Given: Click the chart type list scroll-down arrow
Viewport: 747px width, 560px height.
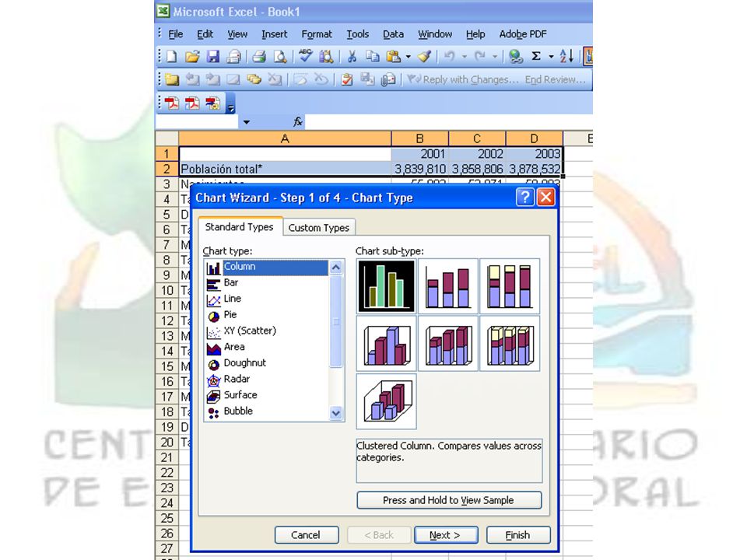Looking at the screenshot, I should (336, 413).
